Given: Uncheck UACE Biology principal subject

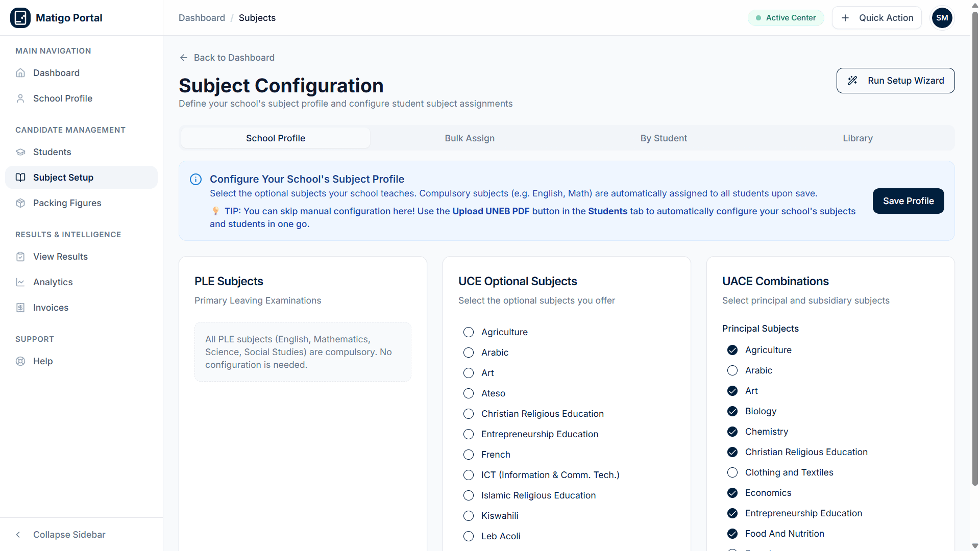Looking at the screenshot, I should click(x=732, y=411).
